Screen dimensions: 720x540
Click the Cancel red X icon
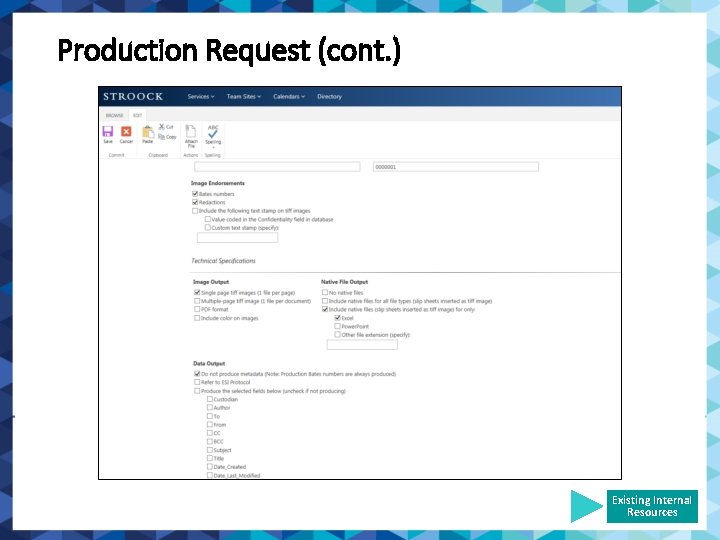pyautogui.click(x=126, y=132)
